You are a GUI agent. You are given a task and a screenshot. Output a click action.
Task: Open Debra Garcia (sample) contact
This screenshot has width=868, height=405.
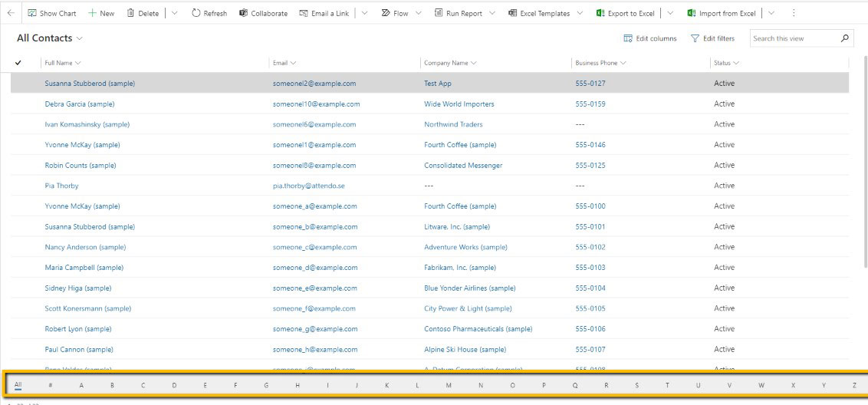pos(79,104)
